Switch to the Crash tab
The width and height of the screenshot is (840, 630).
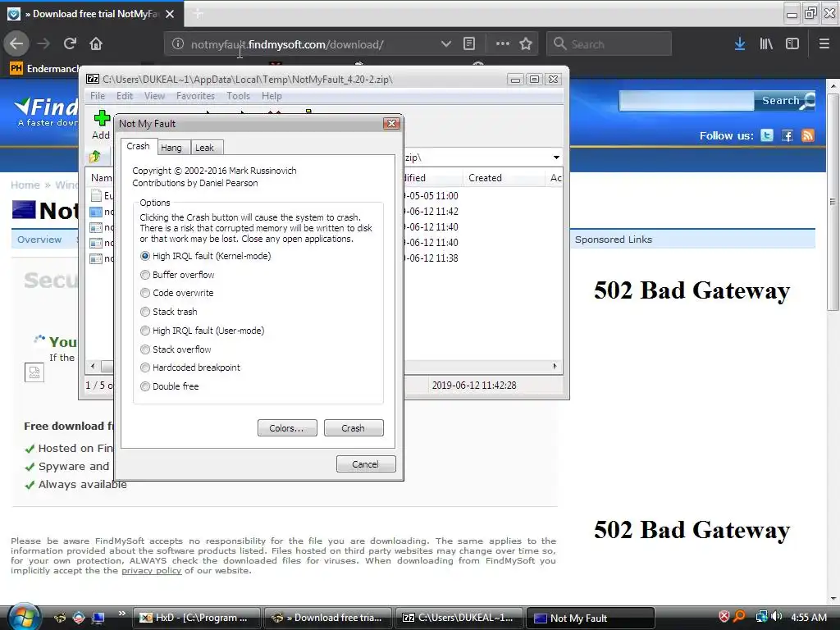click(x=138, y=146)
